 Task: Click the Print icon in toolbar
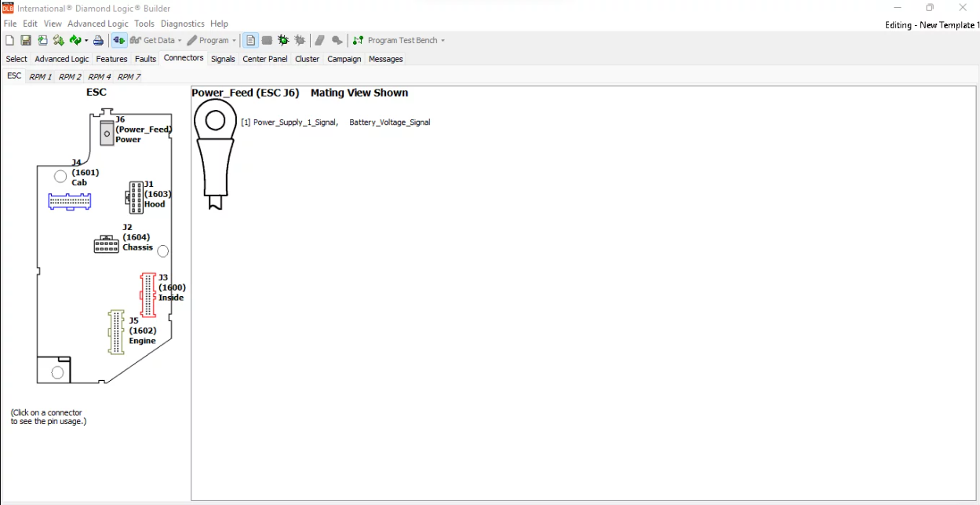(98, 40)
